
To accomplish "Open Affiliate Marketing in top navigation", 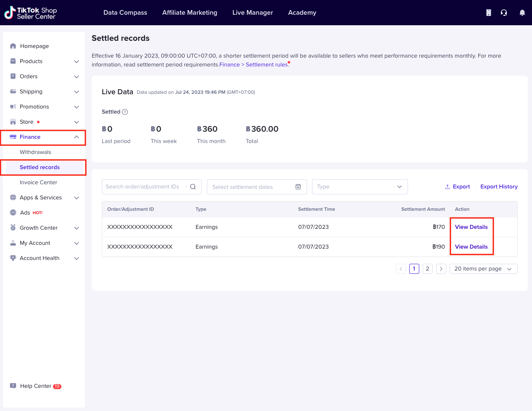I will [190, 13].
